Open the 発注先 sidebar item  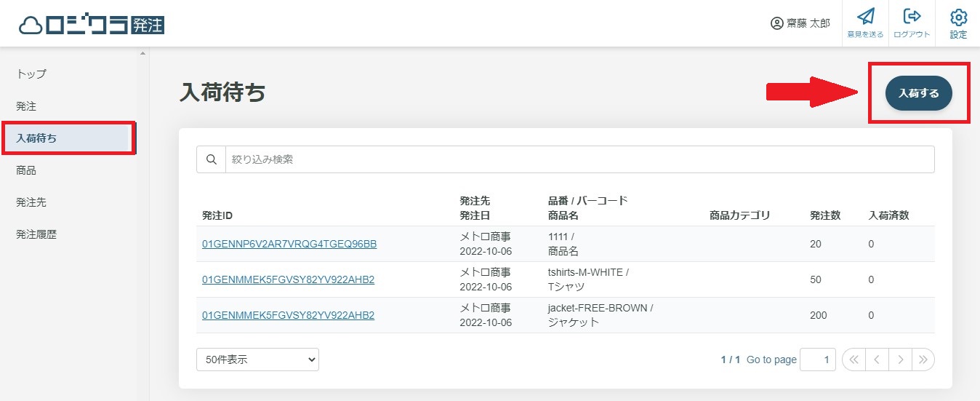(31, 202)
